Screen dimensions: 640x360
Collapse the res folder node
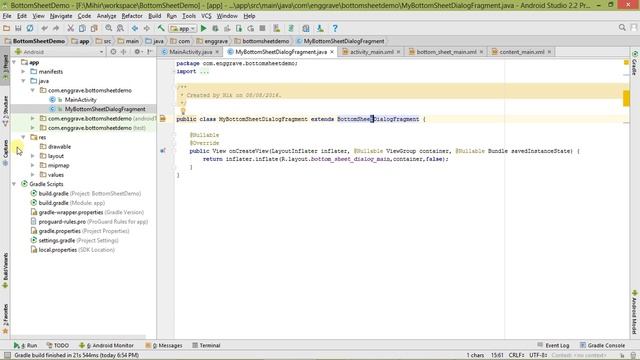(23, 137)
